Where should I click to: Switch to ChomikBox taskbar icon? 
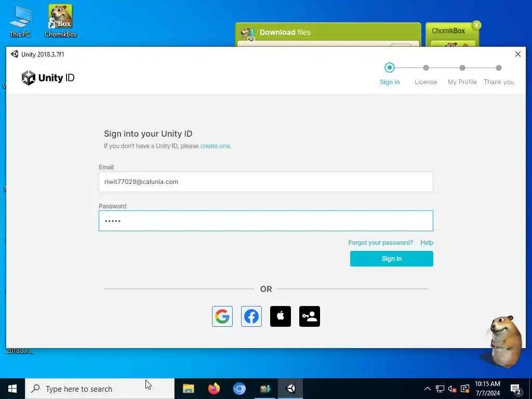[265, 389]
